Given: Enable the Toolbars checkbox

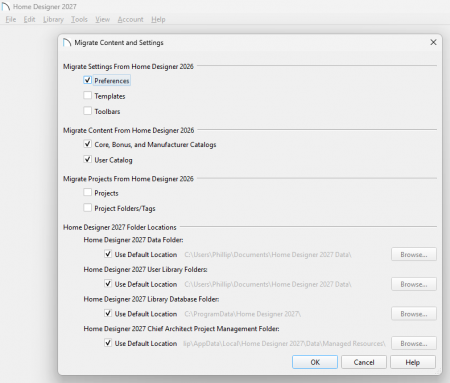Looking at the screenshot, I should 88,111.
